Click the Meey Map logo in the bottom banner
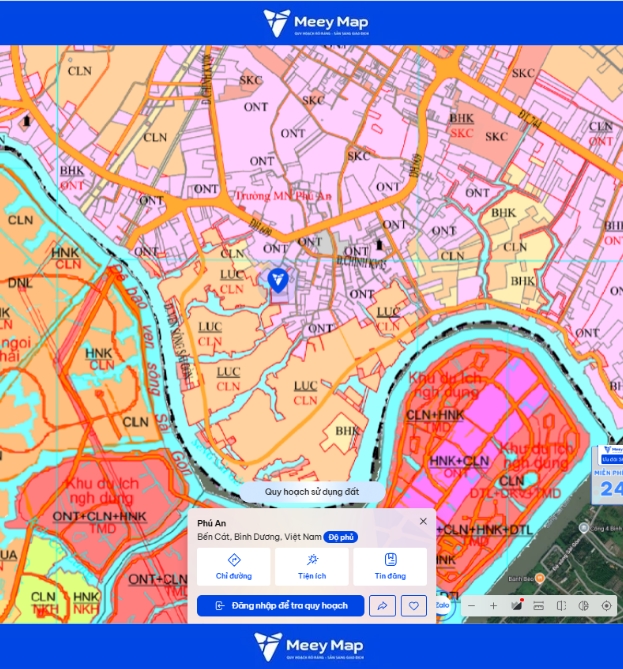The width and height of the screenshot is (623, 669). (309, 646)
